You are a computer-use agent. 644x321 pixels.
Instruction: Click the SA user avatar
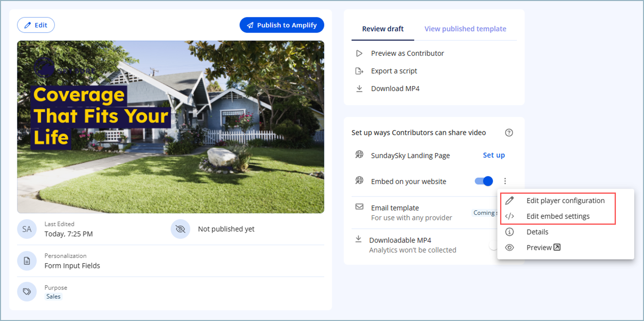point(27,229)
